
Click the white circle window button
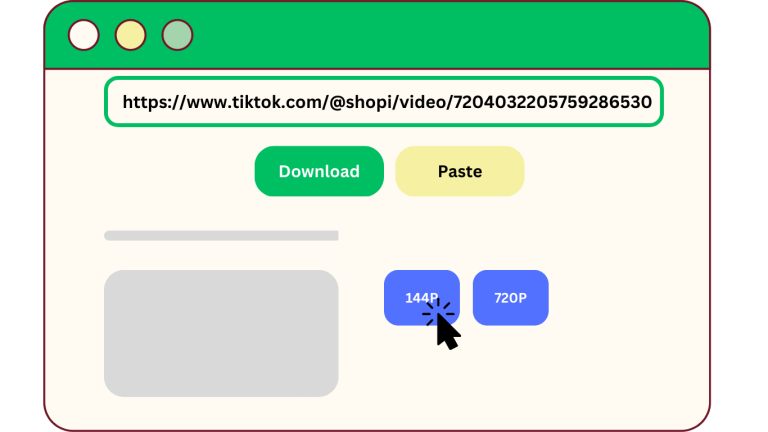[x=84, y=35]
